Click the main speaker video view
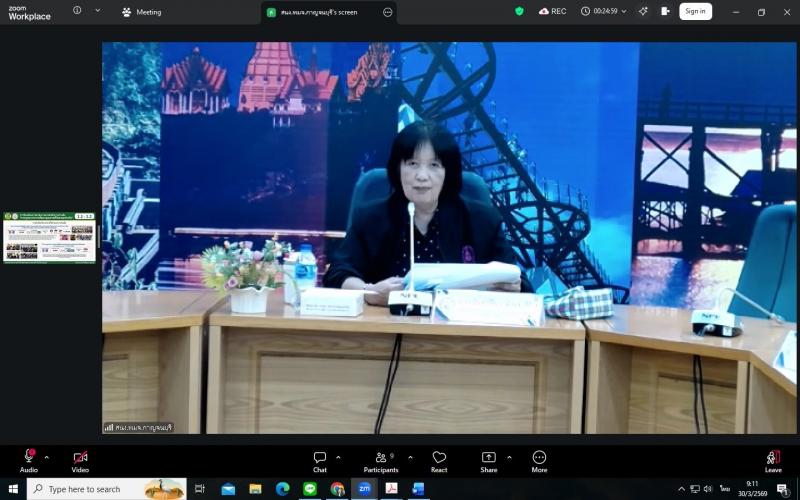The height and width of the screenshot is (500, 800). (449, 238)
